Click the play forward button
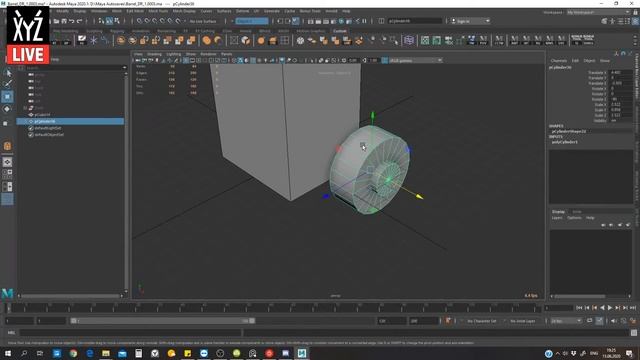The width and height of the screenshot is (640, 360). point(610,308)
